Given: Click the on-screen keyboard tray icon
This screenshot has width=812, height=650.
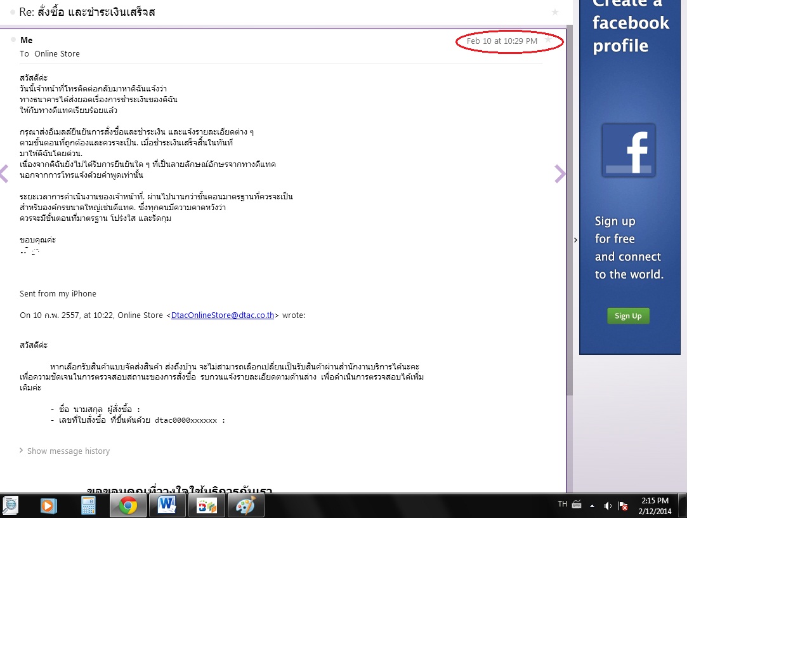Looking at the screenshot, I should click(577, 505).
